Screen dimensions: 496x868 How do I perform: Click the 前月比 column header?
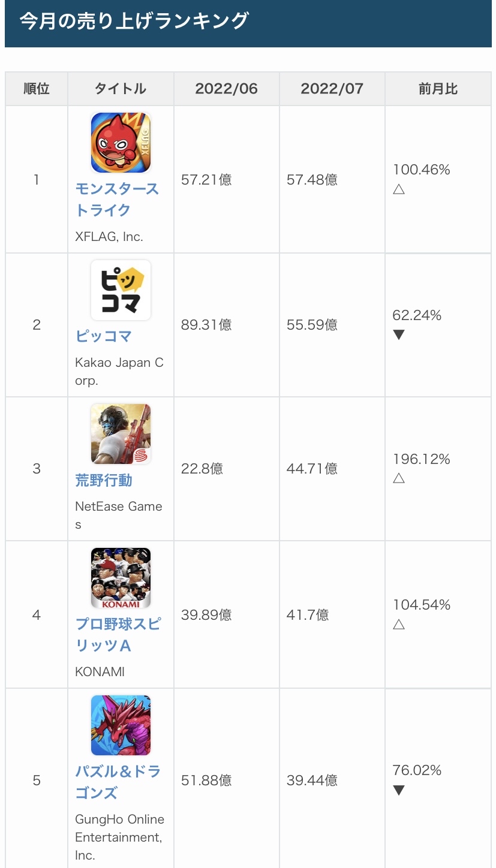coord(438,89)
